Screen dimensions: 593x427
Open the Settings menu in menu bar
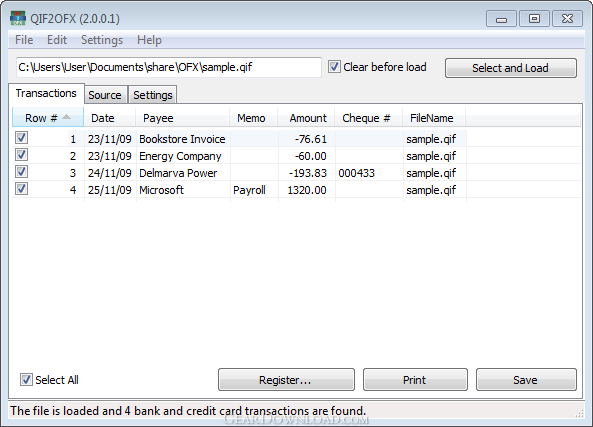(102, 40)
